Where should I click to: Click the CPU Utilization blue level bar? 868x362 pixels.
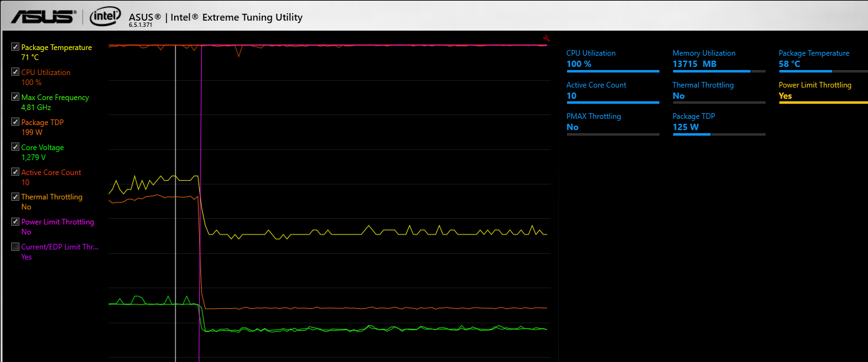pos(613,71)
